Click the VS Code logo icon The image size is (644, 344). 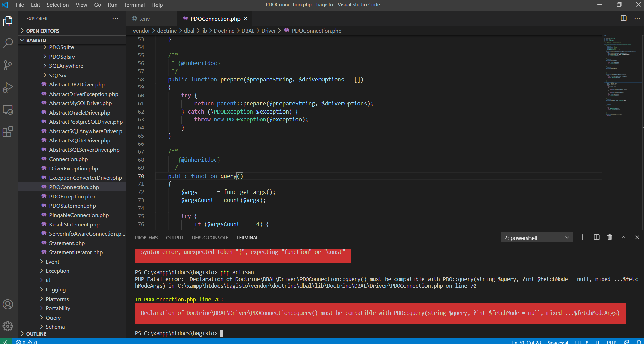(5, 5)
